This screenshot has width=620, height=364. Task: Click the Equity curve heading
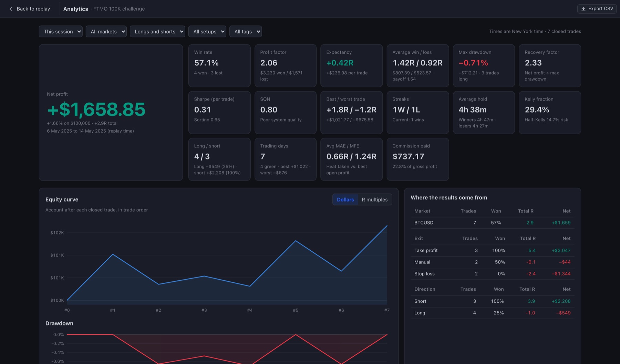click(62, 200)
